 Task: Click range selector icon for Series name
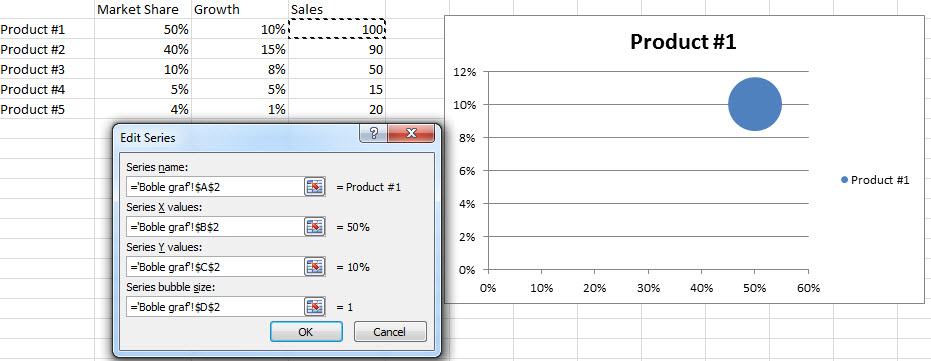coord(315,186)
